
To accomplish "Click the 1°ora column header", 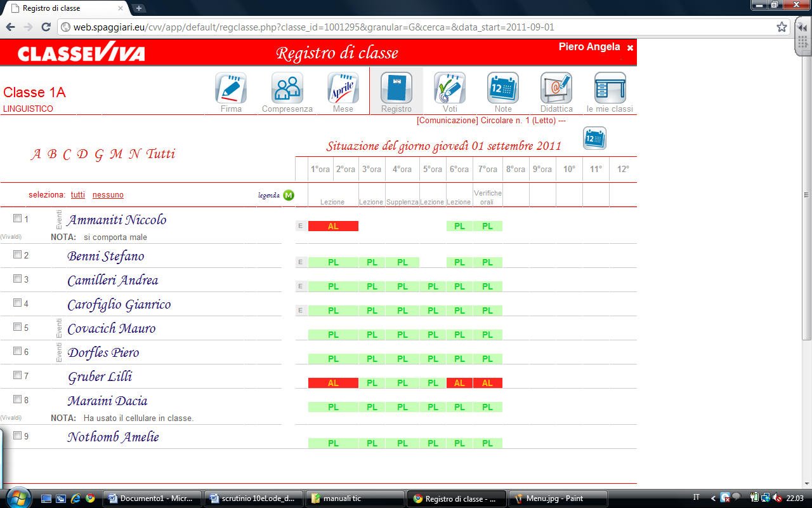I will [320, 170].
